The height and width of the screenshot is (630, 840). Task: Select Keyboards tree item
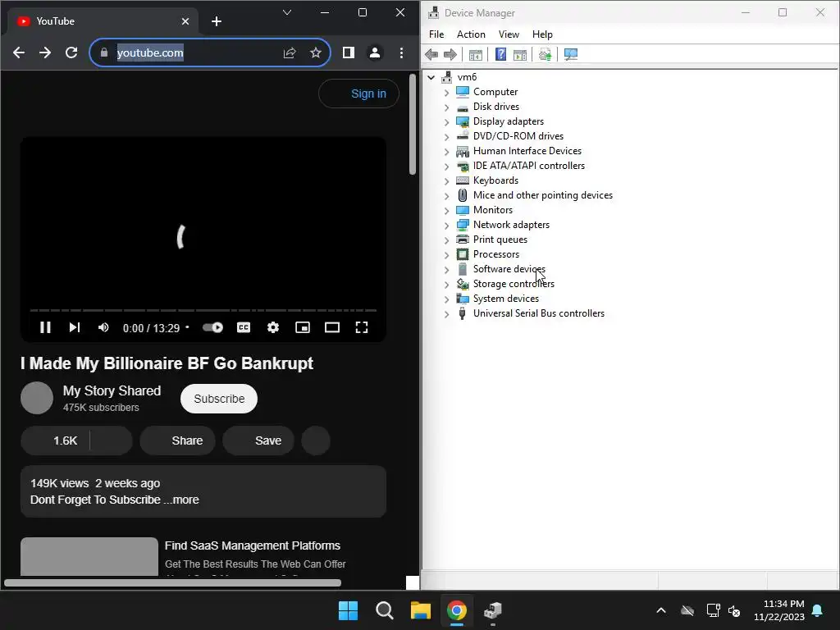pos(495,180)
